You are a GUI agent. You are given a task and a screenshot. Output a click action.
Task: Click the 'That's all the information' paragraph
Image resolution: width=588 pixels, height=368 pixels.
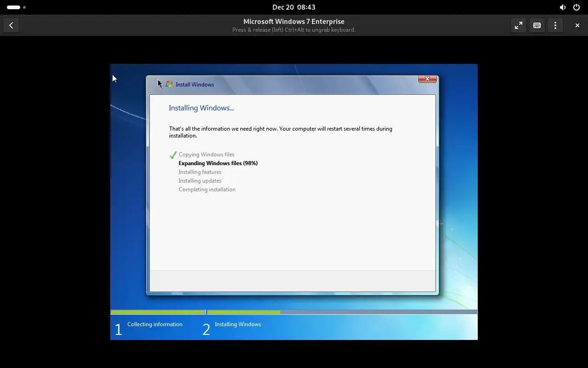point(281,132)
